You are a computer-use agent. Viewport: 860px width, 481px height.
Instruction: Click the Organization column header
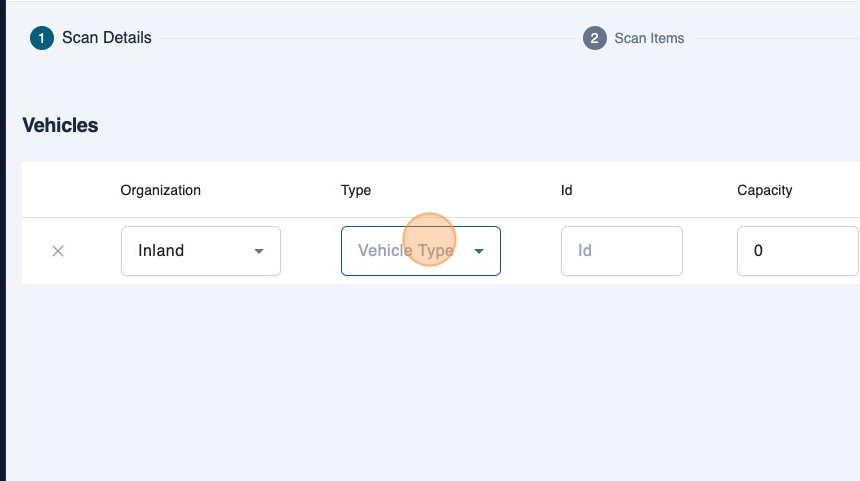[160, 190]
